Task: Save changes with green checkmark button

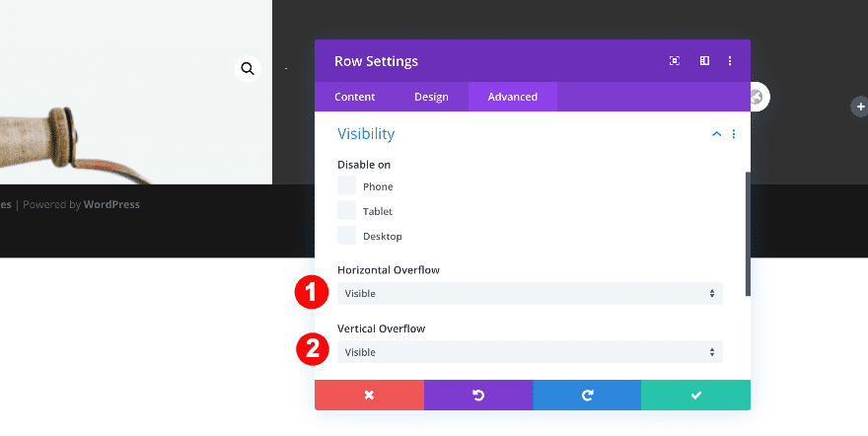Action: (x=695, y=395)
